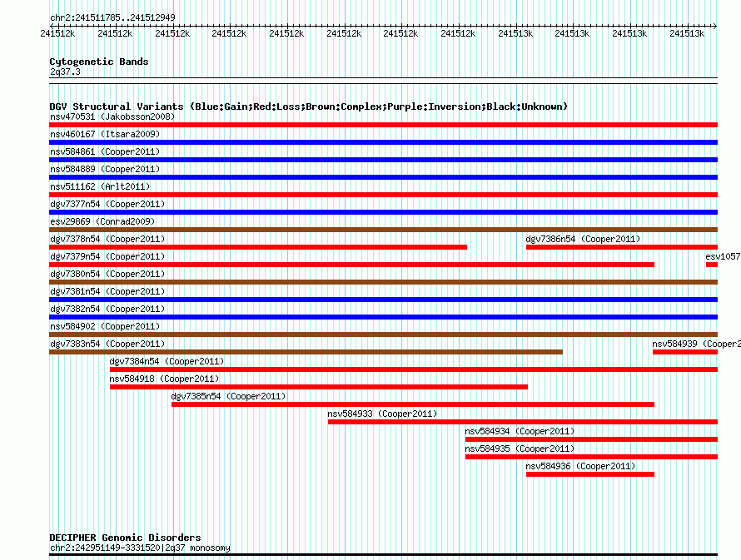Select the red bar under dgv7386n54
This screenshot has height=560, width=741.
click(x=622, y=247)
